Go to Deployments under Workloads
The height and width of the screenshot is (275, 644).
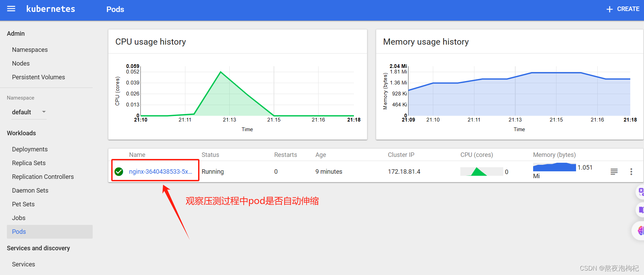click(30, 149)
